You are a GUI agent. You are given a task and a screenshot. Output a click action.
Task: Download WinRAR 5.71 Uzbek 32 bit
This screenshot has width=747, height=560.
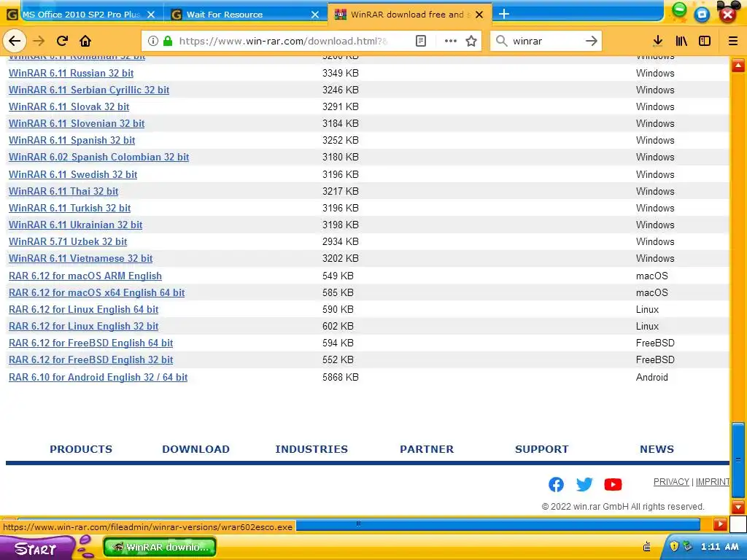click(x=68, y=241)
